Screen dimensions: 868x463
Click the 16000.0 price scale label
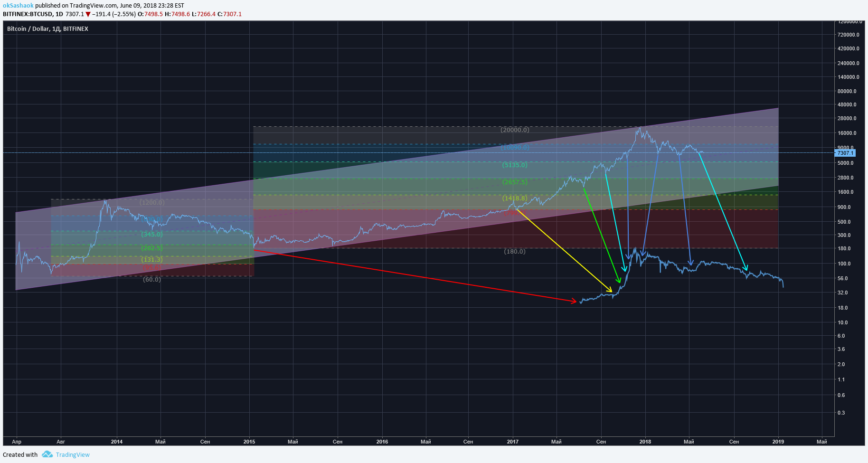click(x=848, y=133)
